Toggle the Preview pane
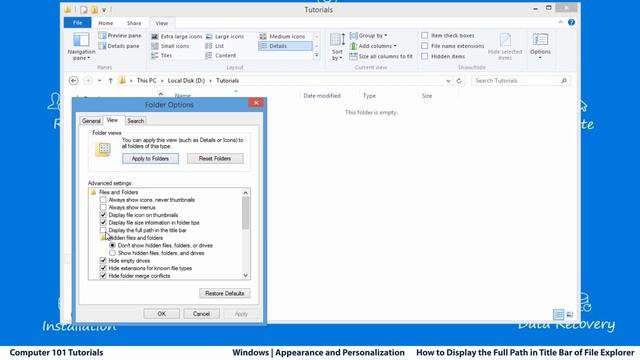This screenshot has height=360, width=640. click(x=120, y=36)
